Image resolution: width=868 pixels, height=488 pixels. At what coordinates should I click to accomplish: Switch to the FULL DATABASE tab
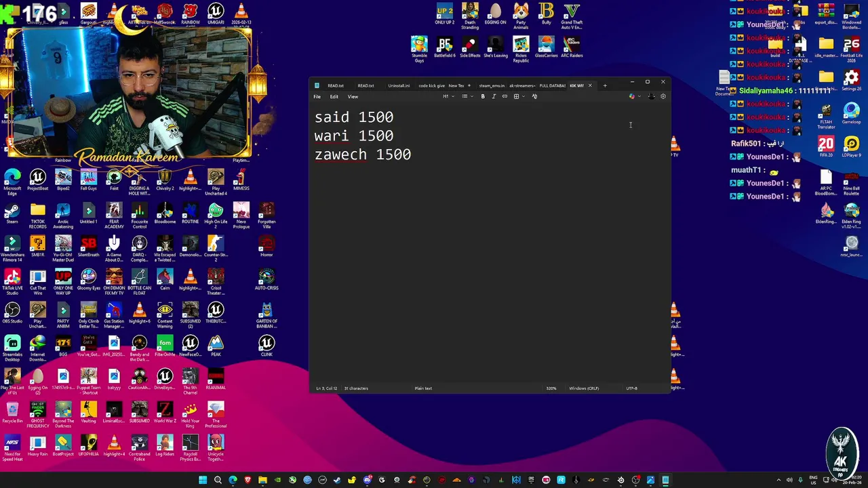[552, 85]
